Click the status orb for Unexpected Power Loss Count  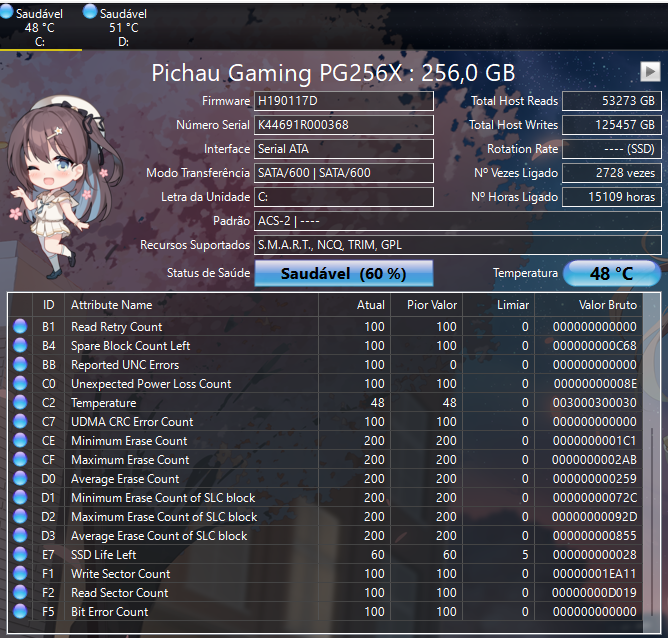tap(20, 384)
